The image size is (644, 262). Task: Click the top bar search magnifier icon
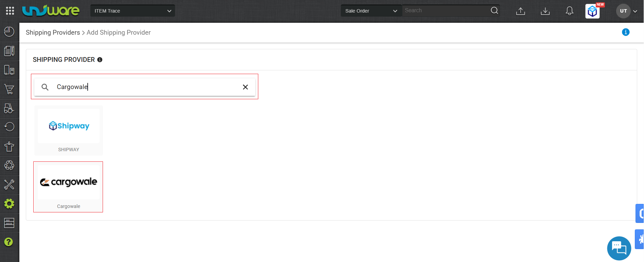click(x=494, y=11)
